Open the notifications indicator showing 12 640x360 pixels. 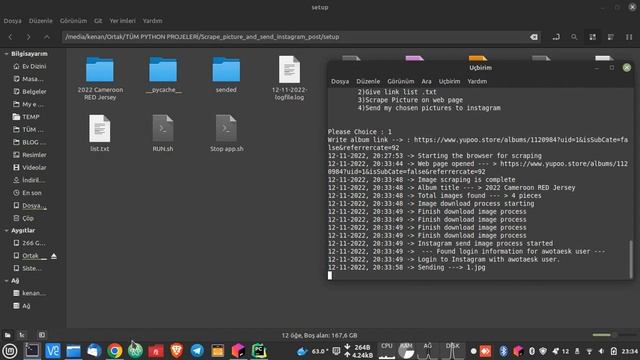[560, 351]
